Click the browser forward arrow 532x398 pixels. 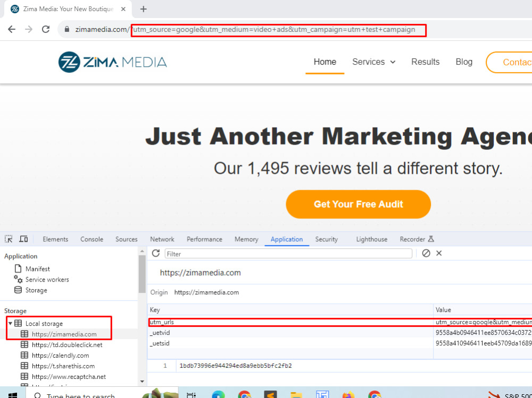pyautogui.click(x=29, y=29)
